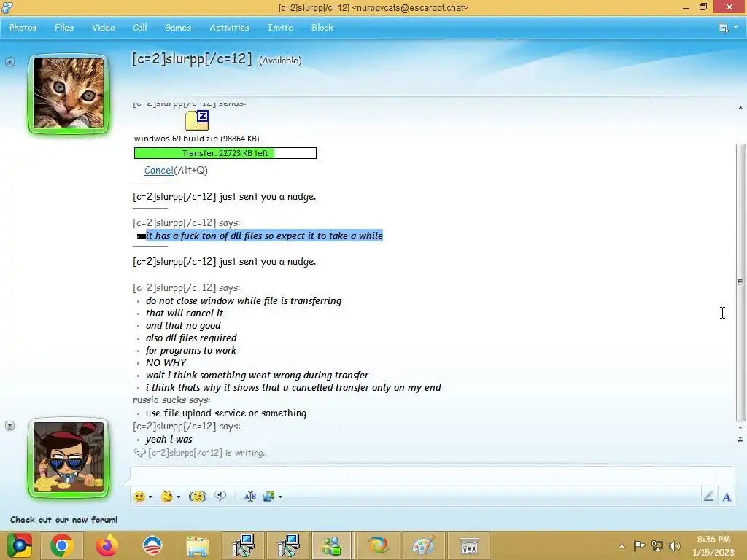
Task: Click the chat scrollbar up arrow
Action: pyautogui.click(x=740, y=108)
